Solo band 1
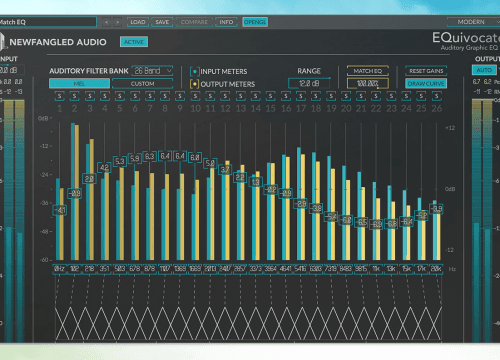This screenshot has width=500, height=360. pyautogui.click(x=60, y=96)
